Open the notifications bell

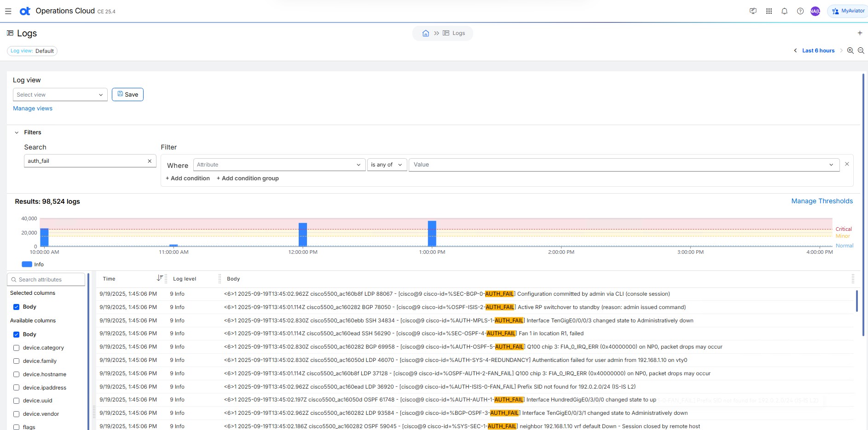[x=785, y=11]
